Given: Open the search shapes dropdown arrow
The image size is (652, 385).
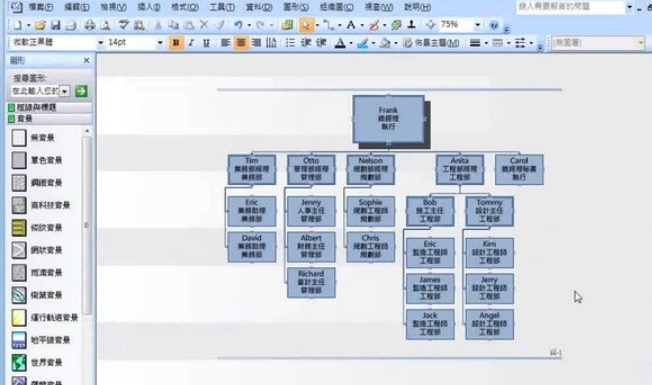Looking at the screenshot, I should tap(65, 91).
